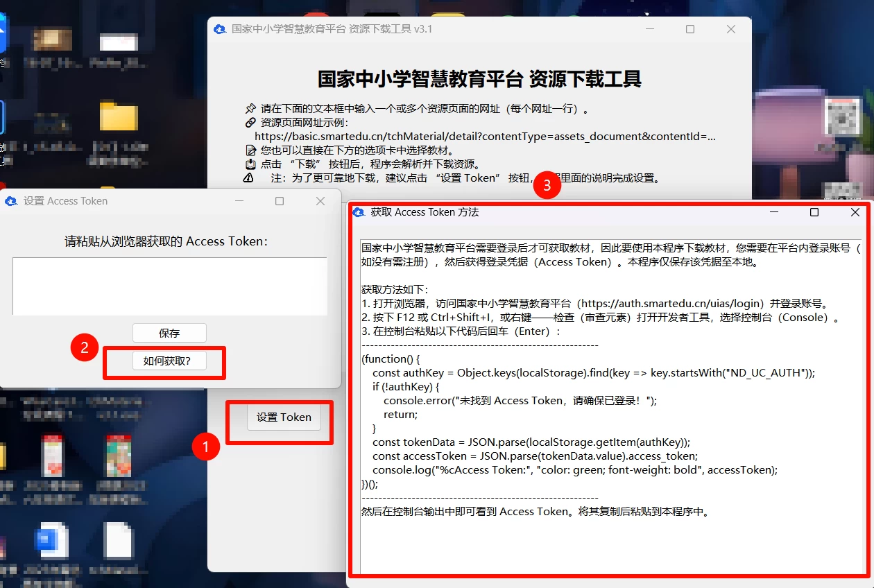Click the console.log "%cAccess Token:" line
The image size is (874, 588).
[x=575, y=470]
